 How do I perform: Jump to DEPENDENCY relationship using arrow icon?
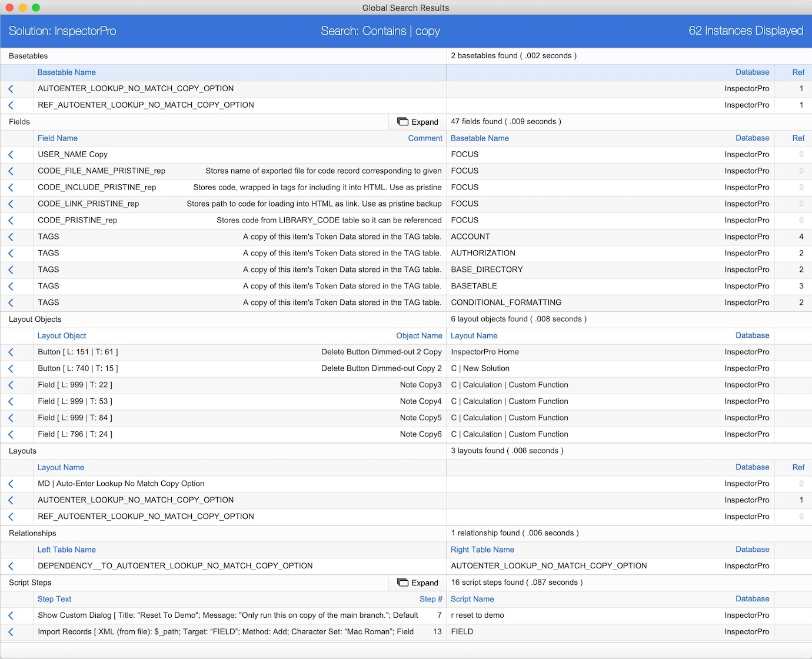tap(11, 566)
